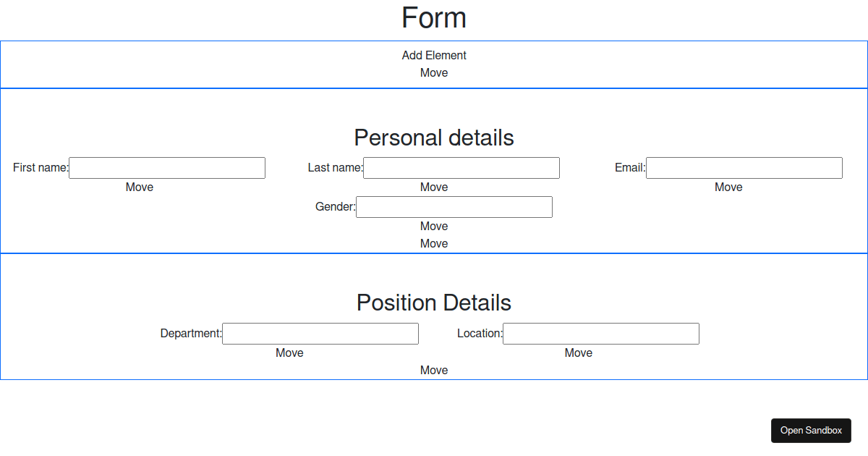This screenshot has width=868, height=456.
Task: Click inside the Department input box
Action: tap(320, 333)
